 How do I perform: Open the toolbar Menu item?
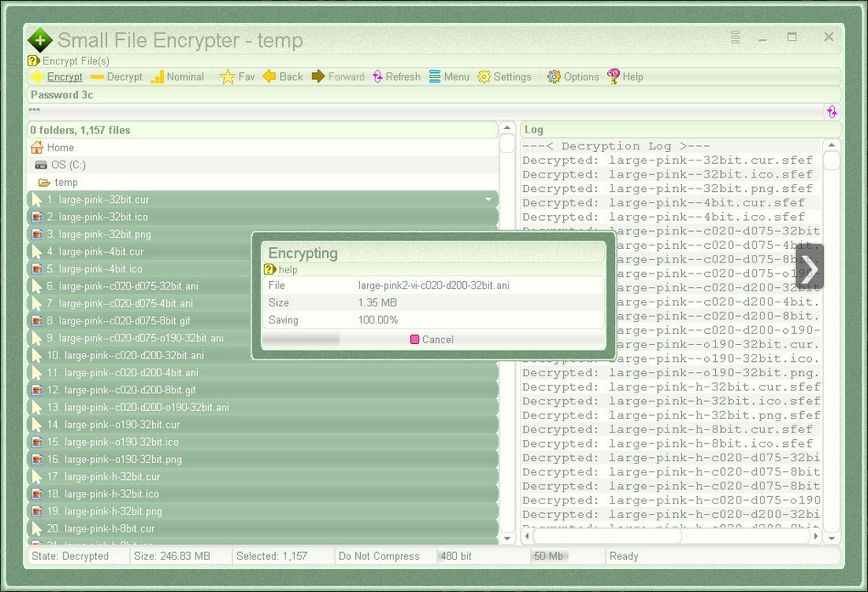click(449, 77)
